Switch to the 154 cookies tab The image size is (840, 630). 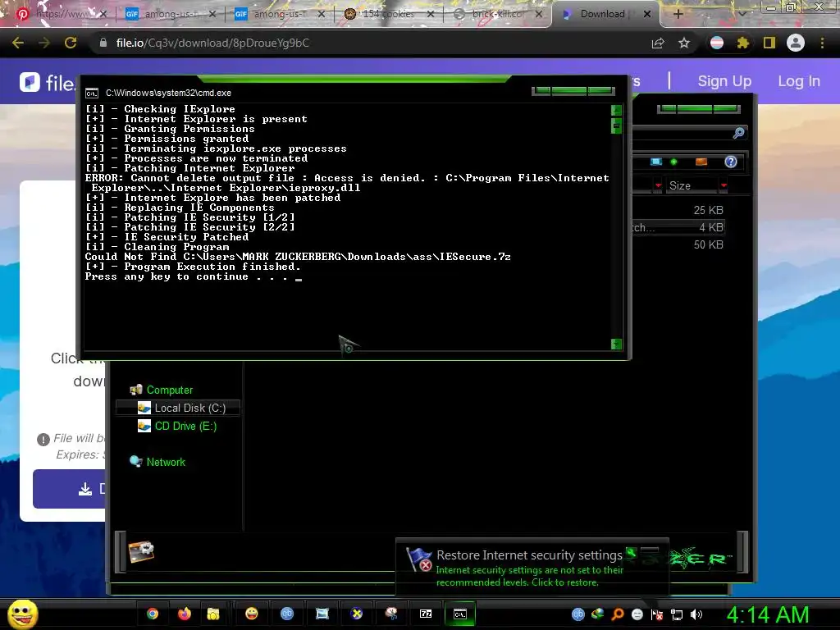[x=387, y=14]
